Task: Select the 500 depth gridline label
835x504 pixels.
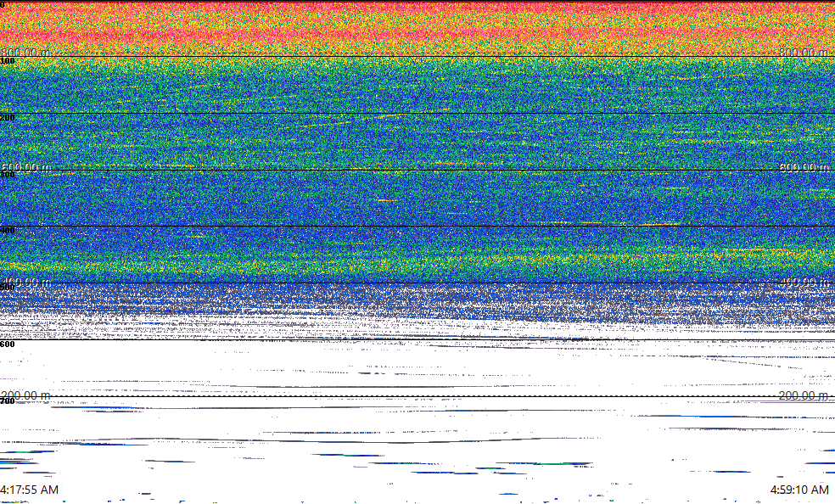Action: (8, 288)
